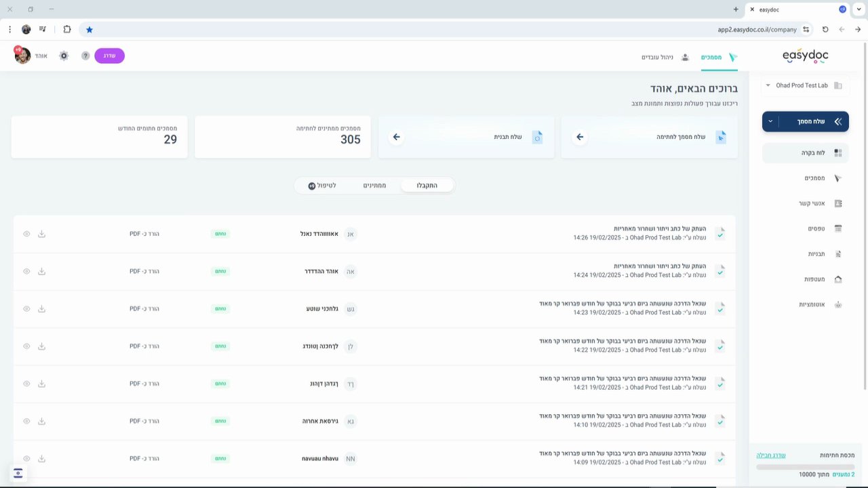Open the אנשי קשר contacts sidebar icon

(838, 203)
